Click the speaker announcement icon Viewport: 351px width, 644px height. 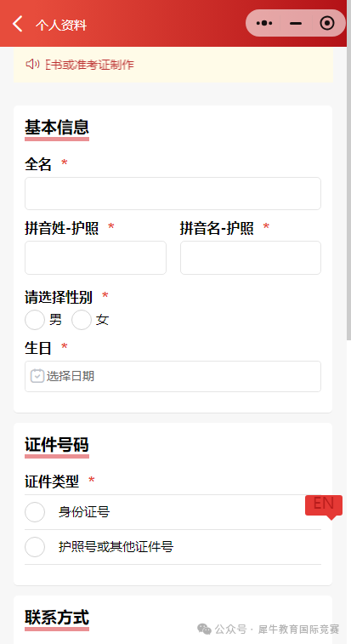[32, 64]
